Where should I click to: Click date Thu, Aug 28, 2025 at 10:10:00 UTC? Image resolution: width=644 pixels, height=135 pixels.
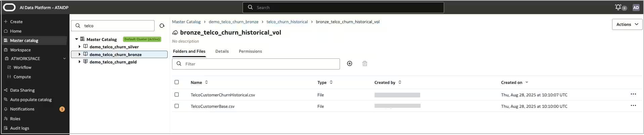[534, 106]
